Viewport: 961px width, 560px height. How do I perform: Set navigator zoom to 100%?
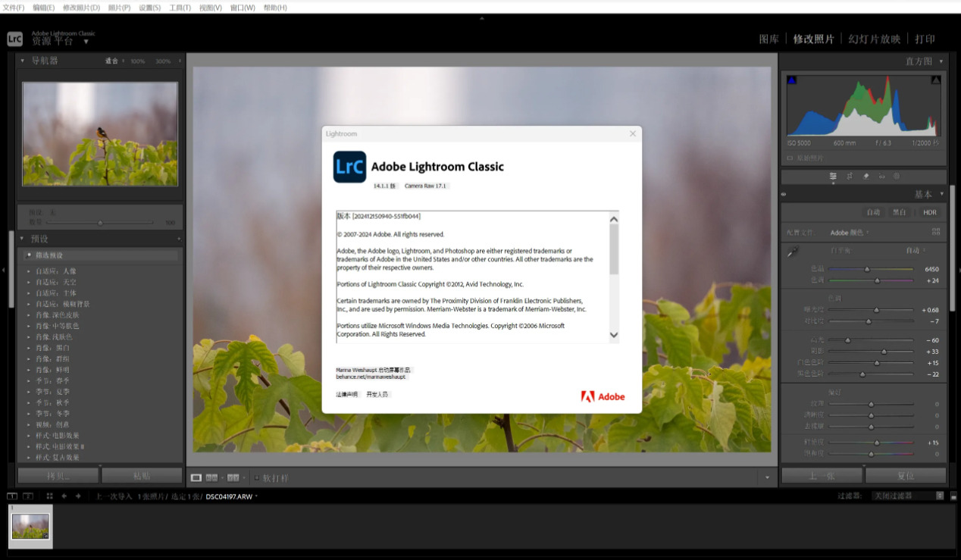137,61
